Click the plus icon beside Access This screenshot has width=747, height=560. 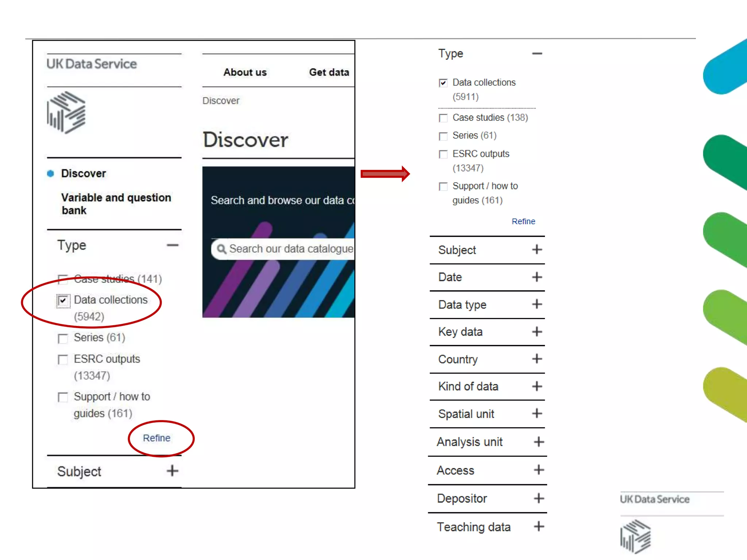539,470
